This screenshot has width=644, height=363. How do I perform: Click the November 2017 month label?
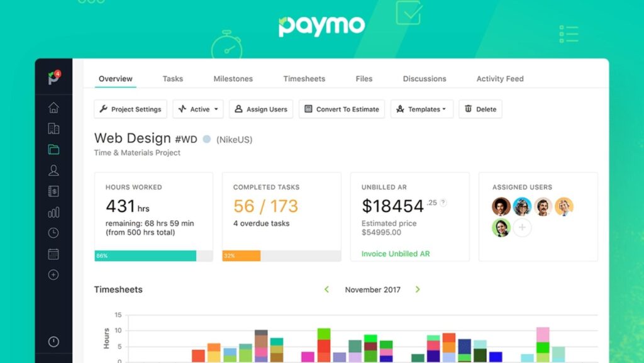click(x=372, y=290)
